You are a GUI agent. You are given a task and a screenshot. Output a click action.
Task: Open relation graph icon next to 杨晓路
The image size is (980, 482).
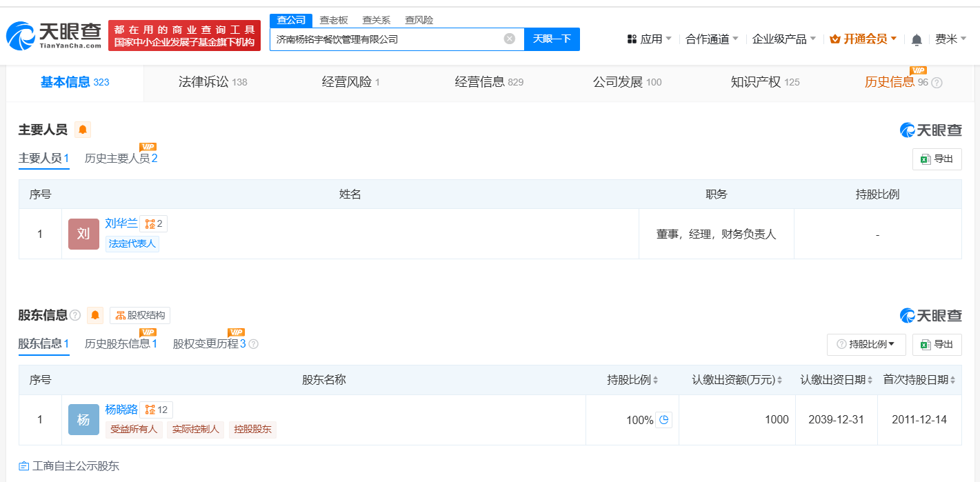(156, 410)
